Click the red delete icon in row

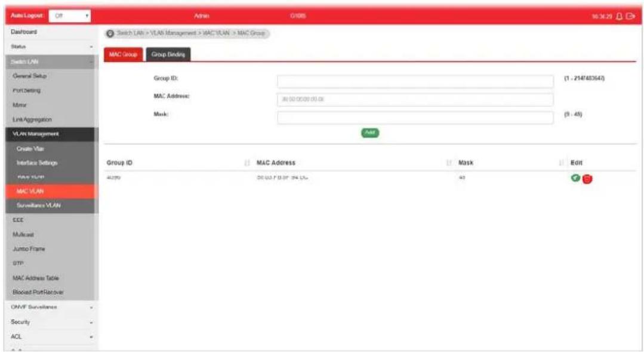coord(587,178)
